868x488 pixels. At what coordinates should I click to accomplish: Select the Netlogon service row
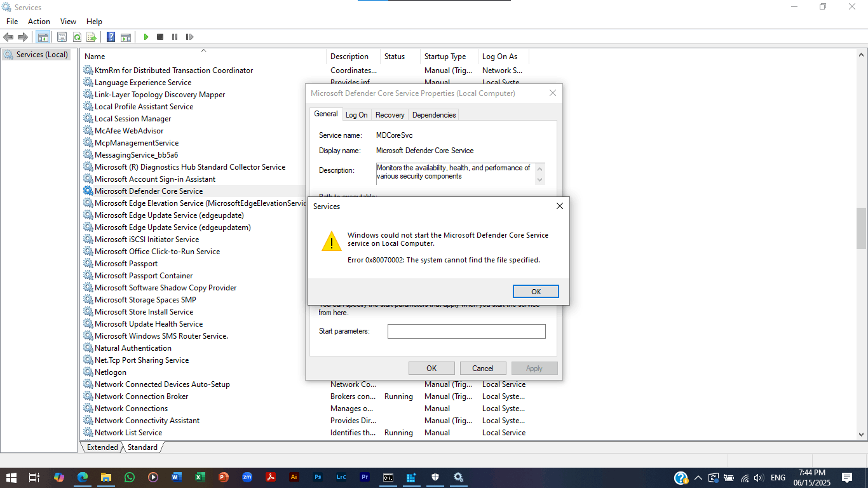click(x=111, y=372)
